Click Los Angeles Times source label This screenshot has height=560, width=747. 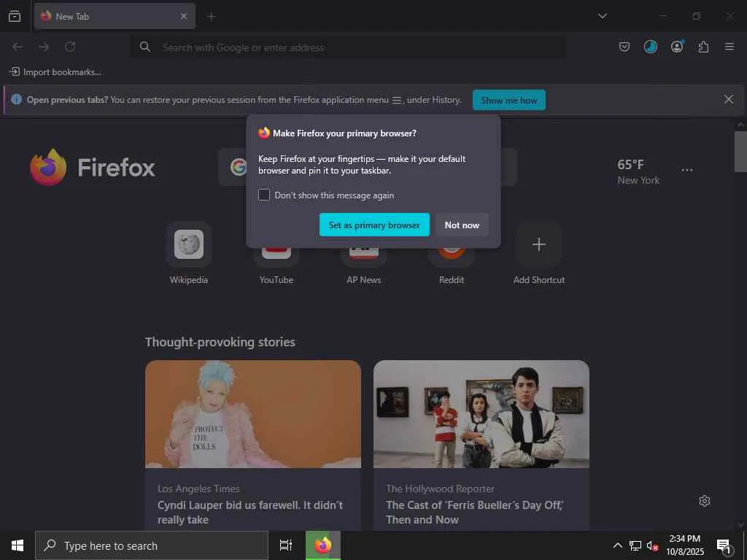coord(198,489)
